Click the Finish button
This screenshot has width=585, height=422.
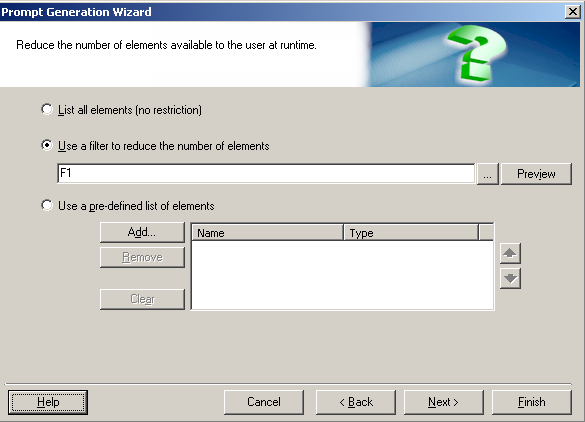coord(532,402)
